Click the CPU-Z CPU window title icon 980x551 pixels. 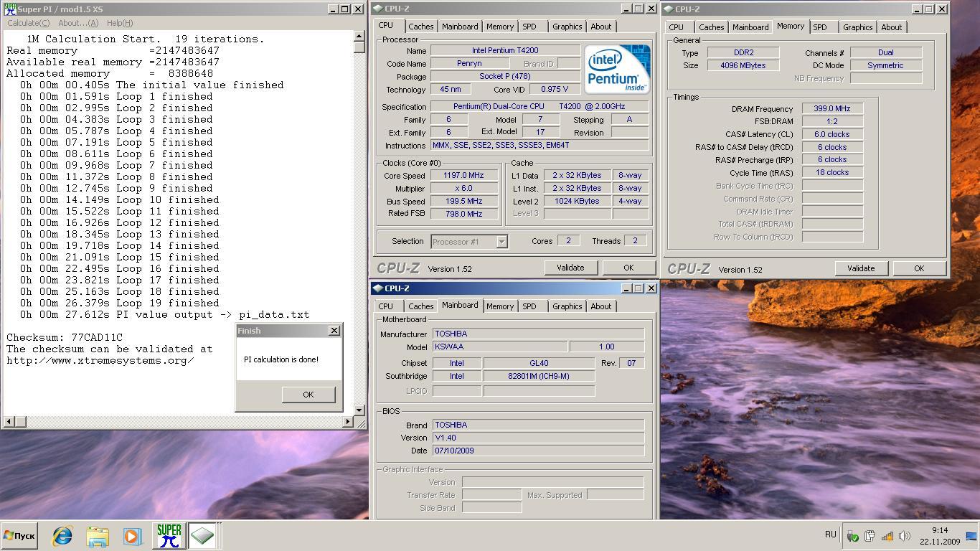(378, 9)
